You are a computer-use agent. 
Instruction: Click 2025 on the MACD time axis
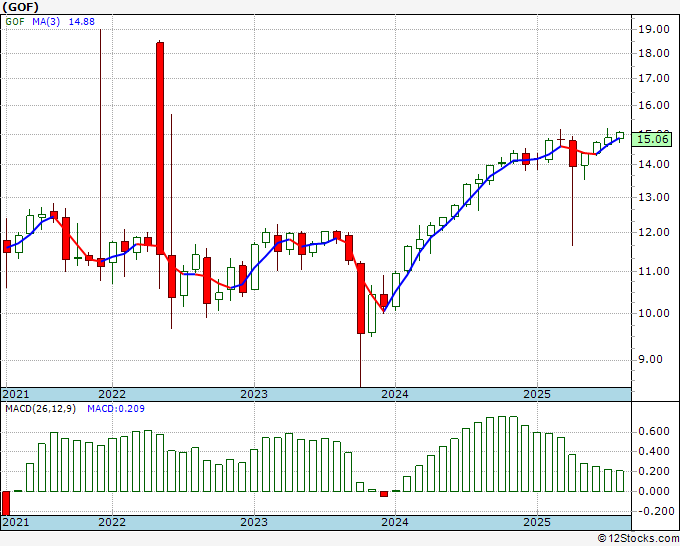[537, 522]
